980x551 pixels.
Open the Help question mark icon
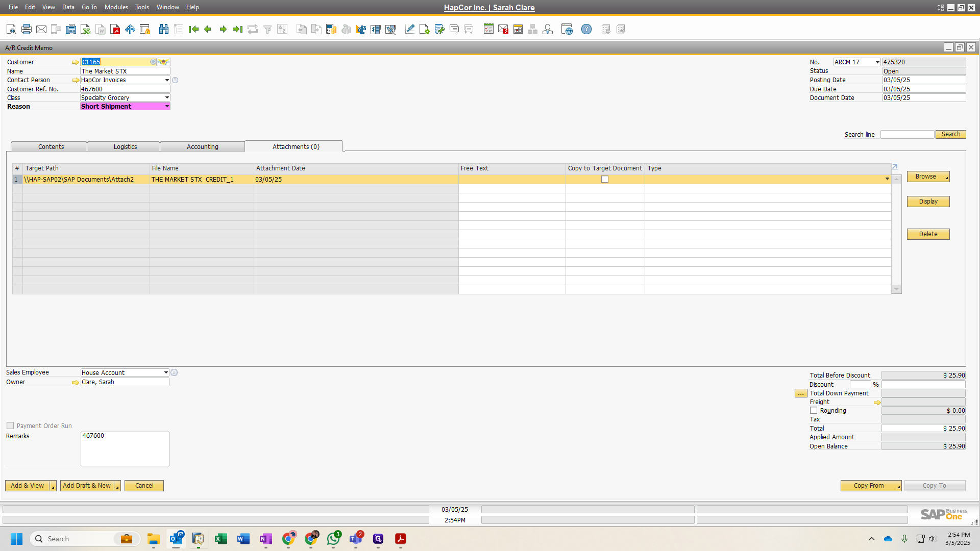click(586, 29)
